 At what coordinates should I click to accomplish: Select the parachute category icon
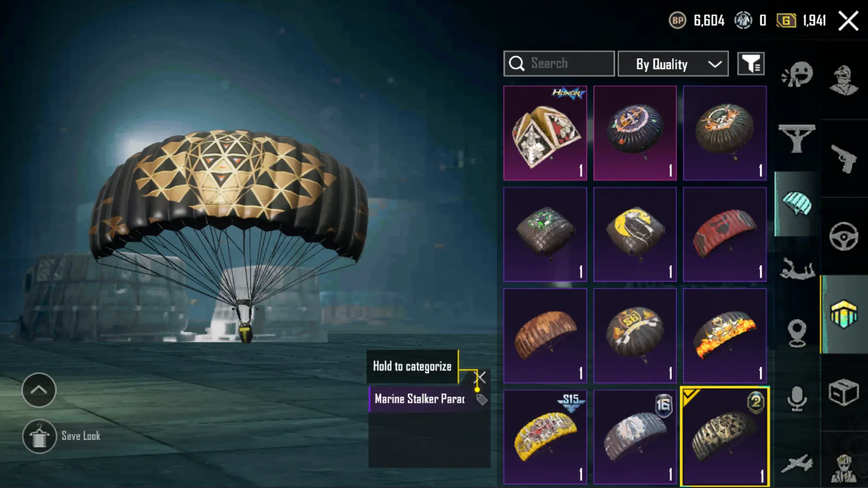(797, 203)
